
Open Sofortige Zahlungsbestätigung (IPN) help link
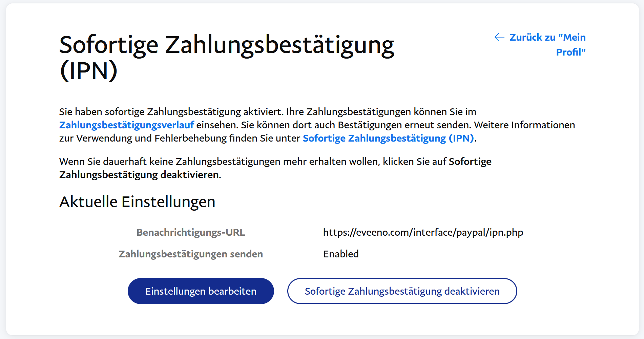(x=388, y=138)
